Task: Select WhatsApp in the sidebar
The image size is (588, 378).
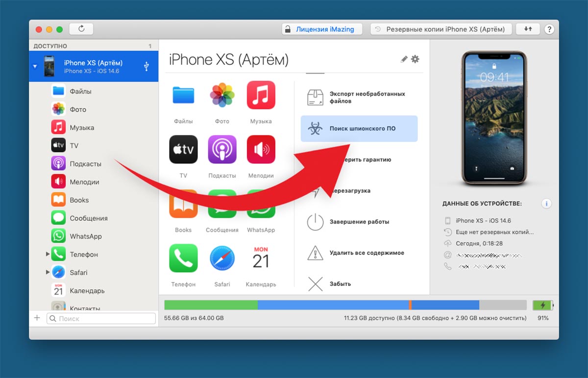Action: 94,236
